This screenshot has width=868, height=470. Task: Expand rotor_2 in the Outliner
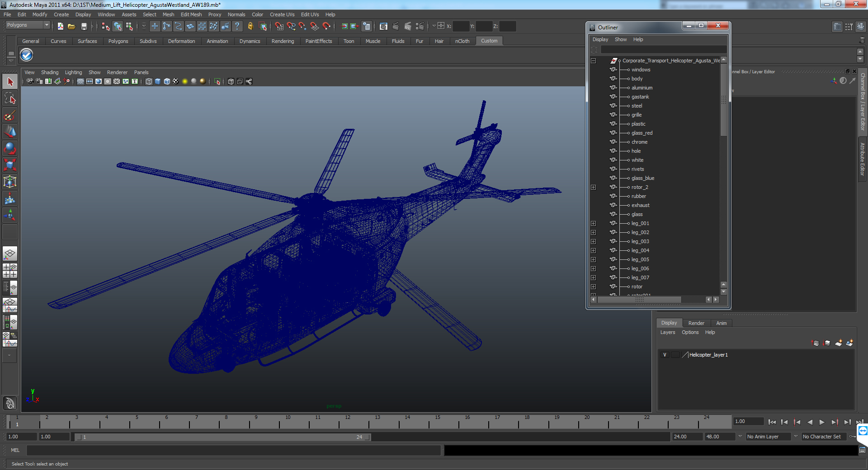coord(594,187)
